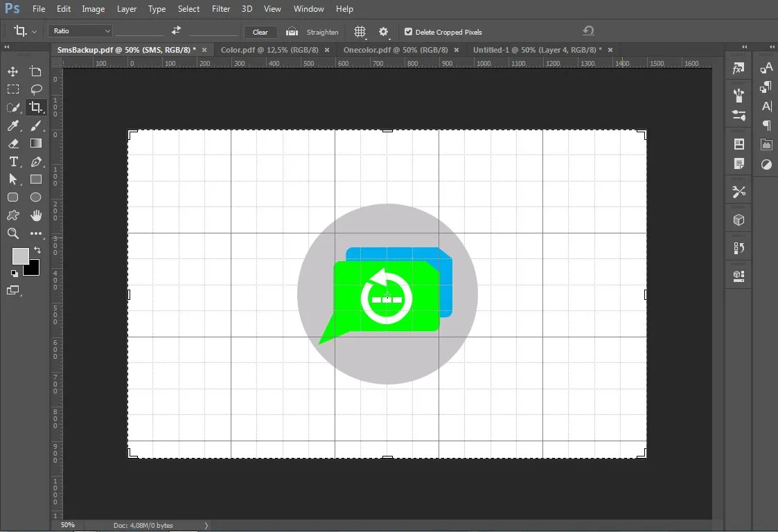
Task: Open the Ratio preset dropdown
Action: [x=80, y=30]
